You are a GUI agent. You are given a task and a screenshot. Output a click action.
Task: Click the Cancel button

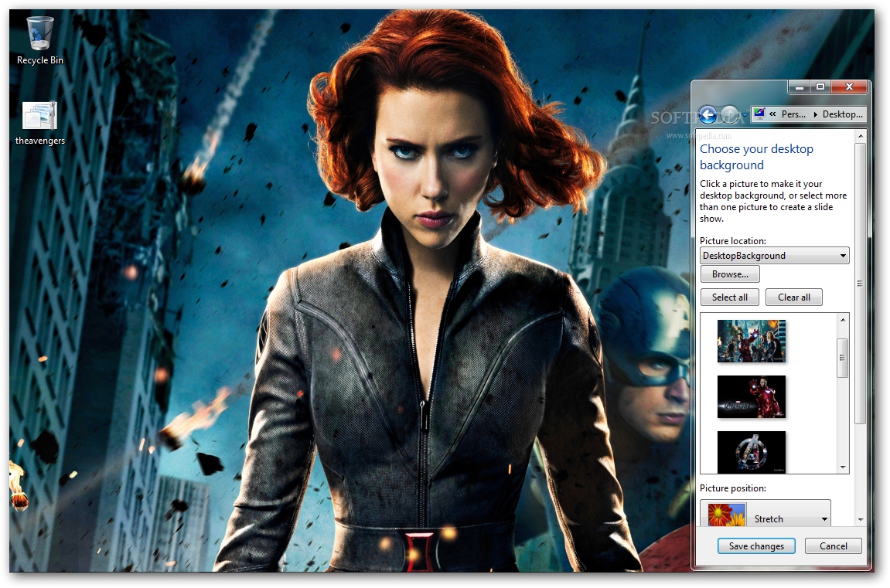(834, 546)
